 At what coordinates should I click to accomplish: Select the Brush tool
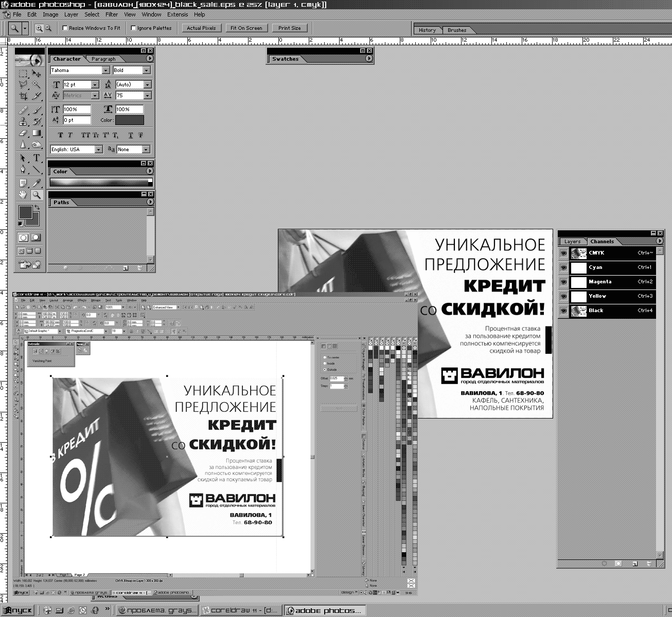tap(37, 110)
